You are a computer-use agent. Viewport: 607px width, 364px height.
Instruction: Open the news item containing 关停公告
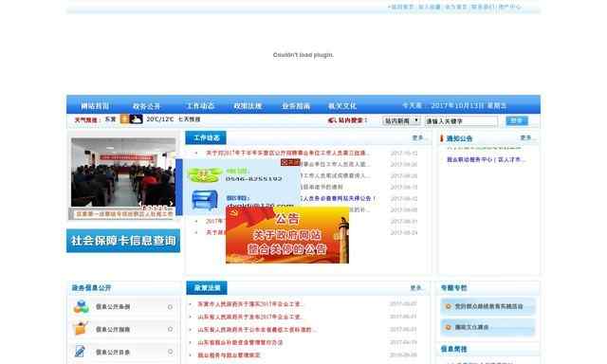338,198
